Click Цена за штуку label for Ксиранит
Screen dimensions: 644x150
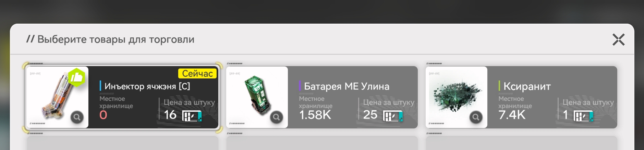tap(588, 102)
